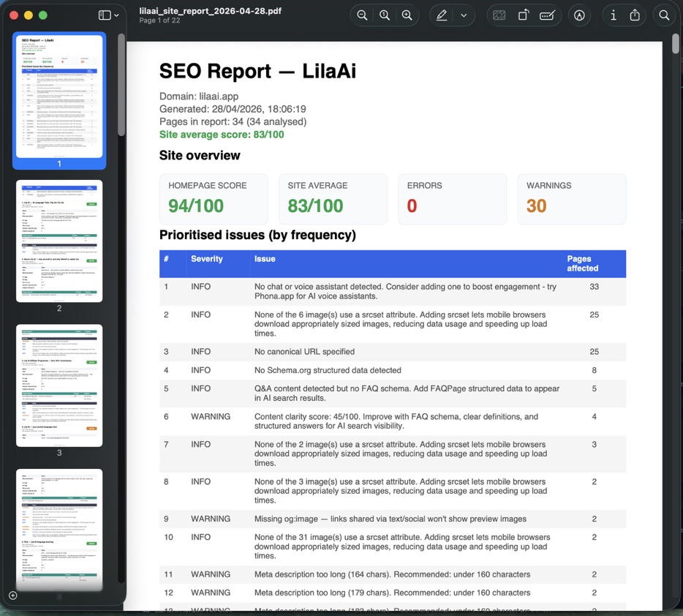This screenshot has width=683, height=616.
Task: Reset zoom to actual size
Action: point(385,15)
